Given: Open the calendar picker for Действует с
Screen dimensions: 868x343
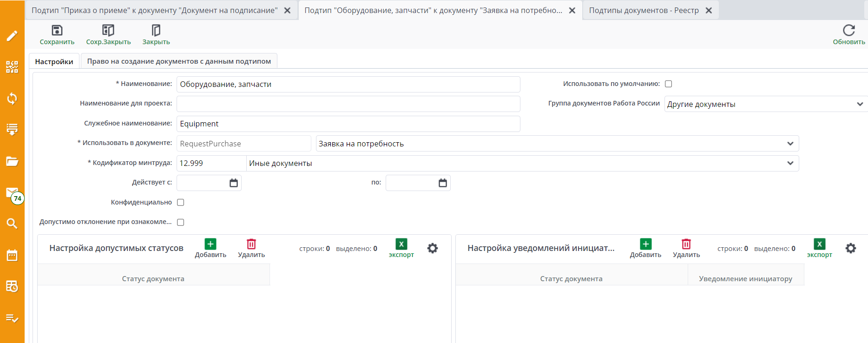Looking at the screenshot, I should [234, 183].
